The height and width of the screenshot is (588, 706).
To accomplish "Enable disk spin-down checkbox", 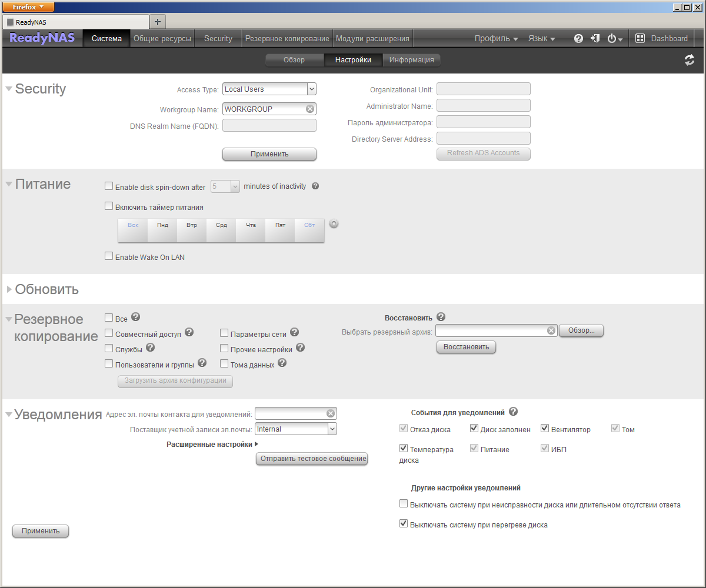I will point(108,186).
